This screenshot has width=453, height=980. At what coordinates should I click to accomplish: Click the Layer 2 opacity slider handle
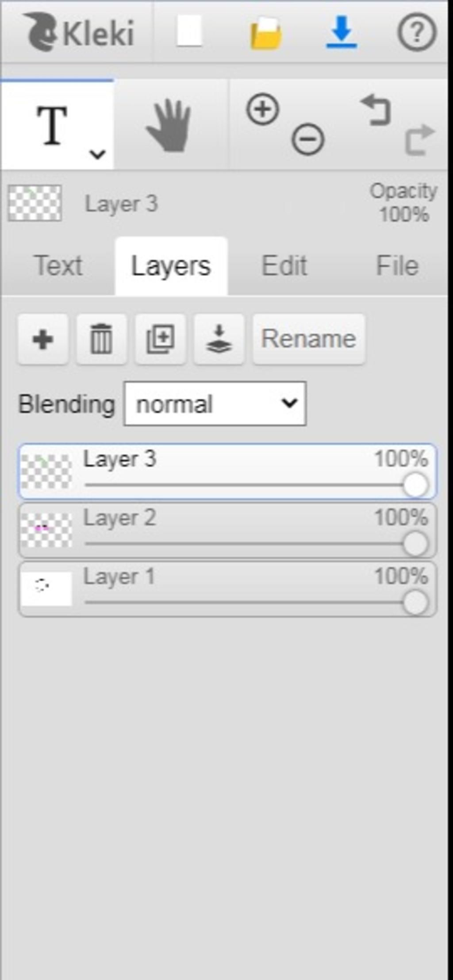tap(415, 544)
